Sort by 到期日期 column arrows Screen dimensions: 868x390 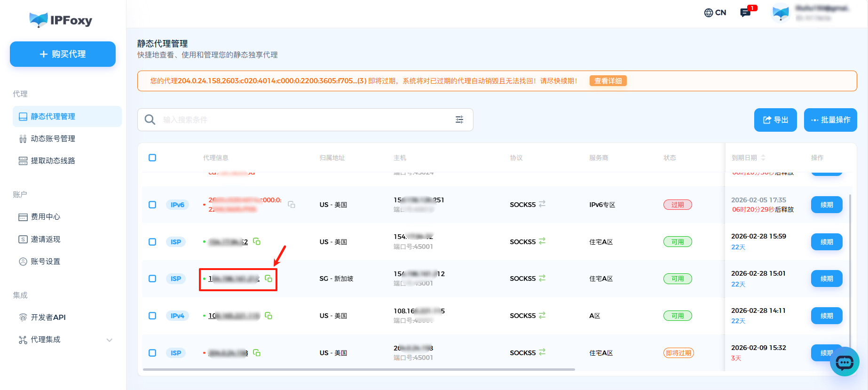763,158
